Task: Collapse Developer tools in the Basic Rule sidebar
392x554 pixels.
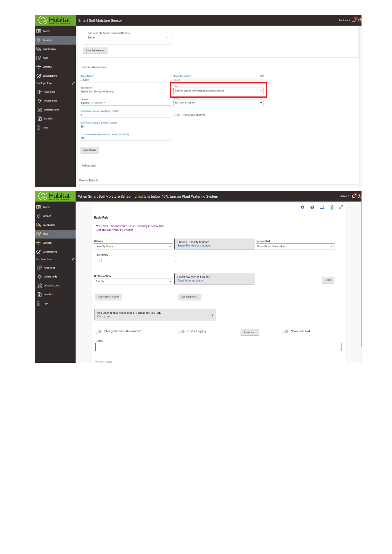Action: click(73, 259)
